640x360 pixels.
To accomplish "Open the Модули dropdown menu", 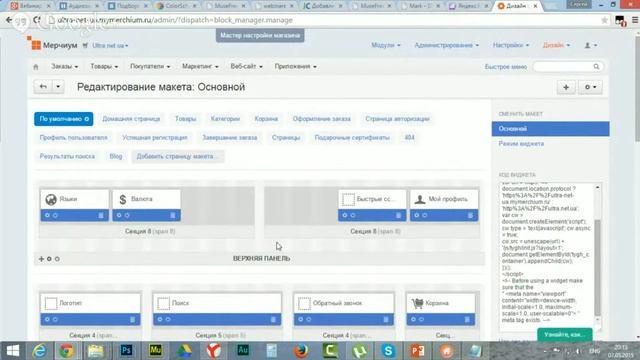I will click(386, 45).
